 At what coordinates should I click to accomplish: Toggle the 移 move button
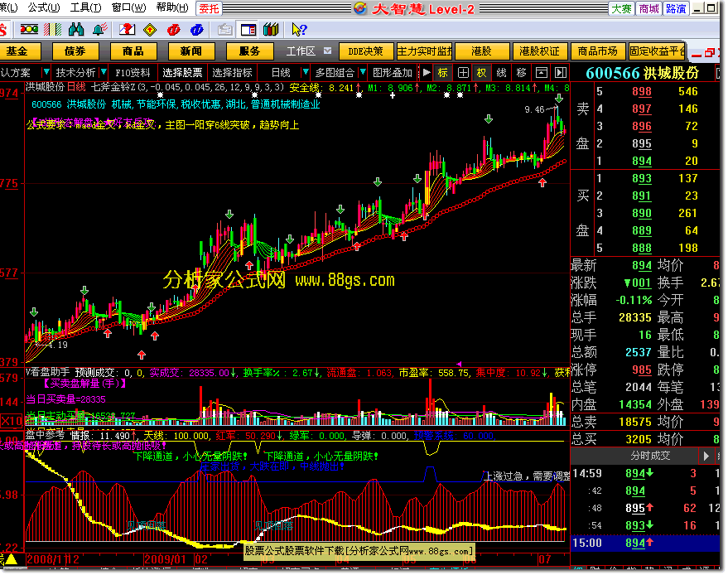pyautogui.click(x=522, y=72)
